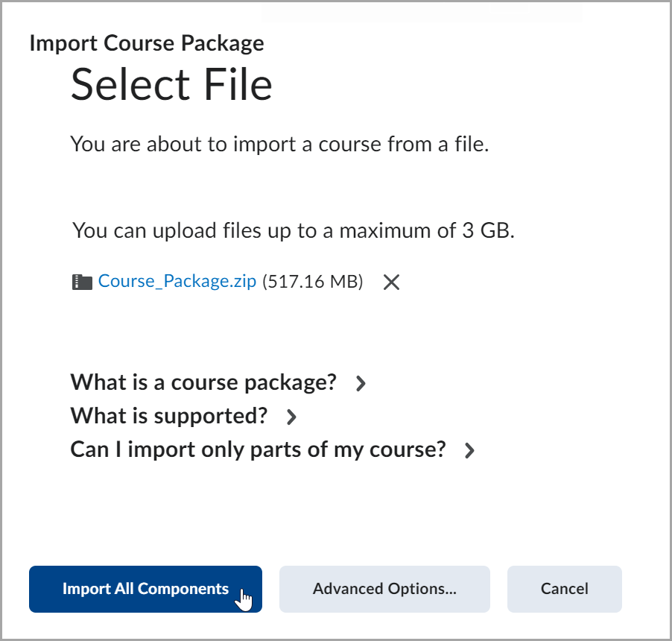Open the Course_Package.zip file link
Viewport: 672px width, 641px height.
[x=177, y=281]
